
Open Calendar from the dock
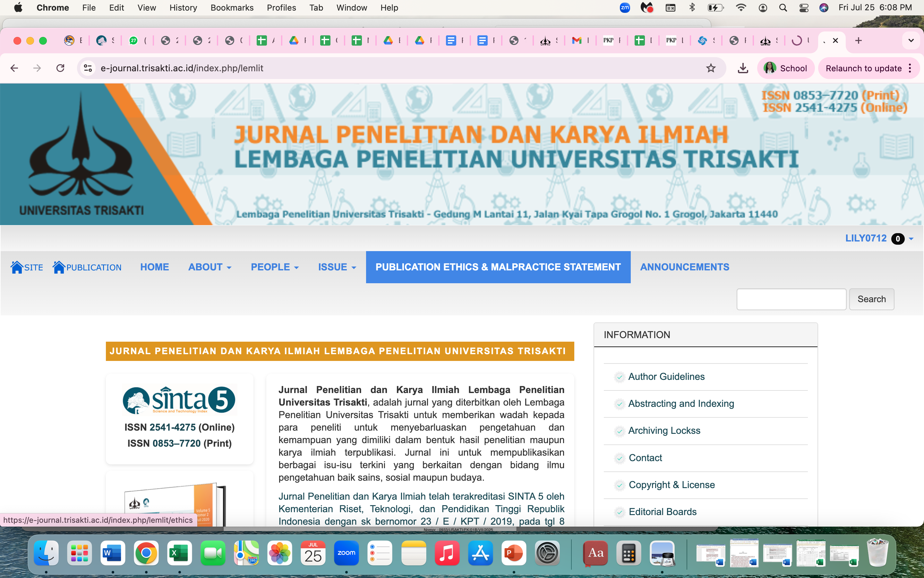[x=313, y=553]
